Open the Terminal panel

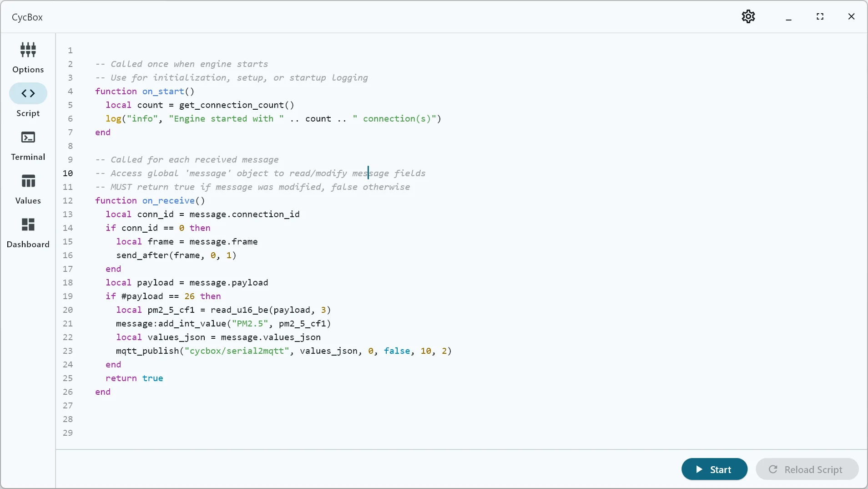(28, 145)
